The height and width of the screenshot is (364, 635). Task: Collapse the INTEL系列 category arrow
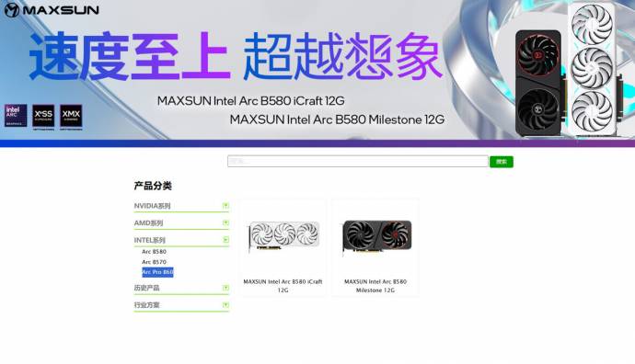point(226,239)
